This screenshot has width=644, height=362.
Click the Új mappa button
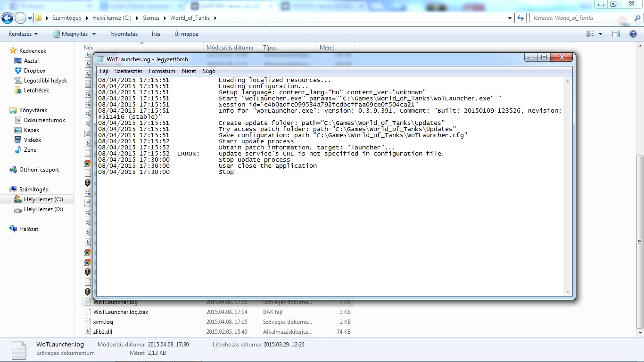coord(186,34)
